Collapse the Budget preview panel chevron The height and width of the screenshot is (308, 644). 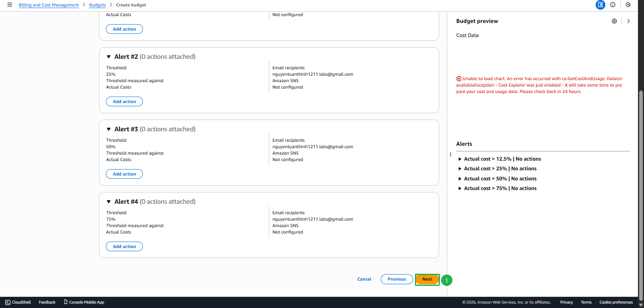628,21
